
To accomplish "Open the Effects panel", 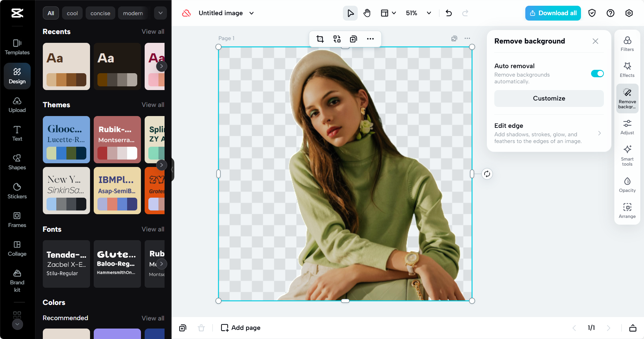I will [627, 70].
